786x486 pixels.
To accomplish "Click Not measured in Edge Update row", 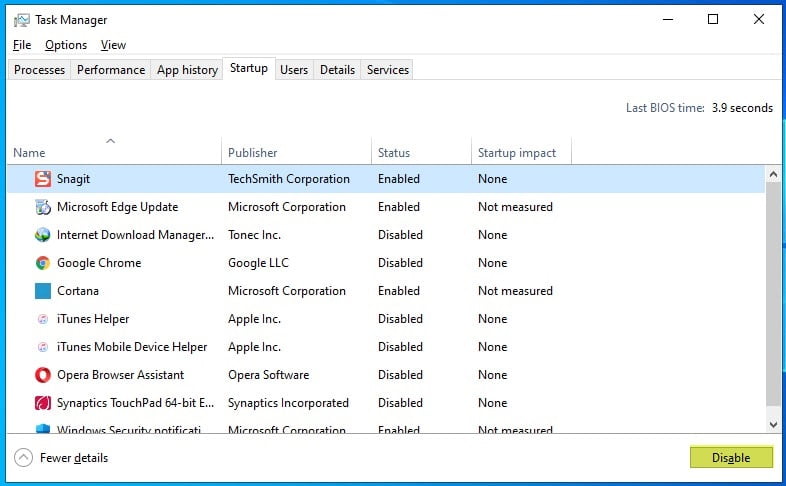I will tap(515, 207).
